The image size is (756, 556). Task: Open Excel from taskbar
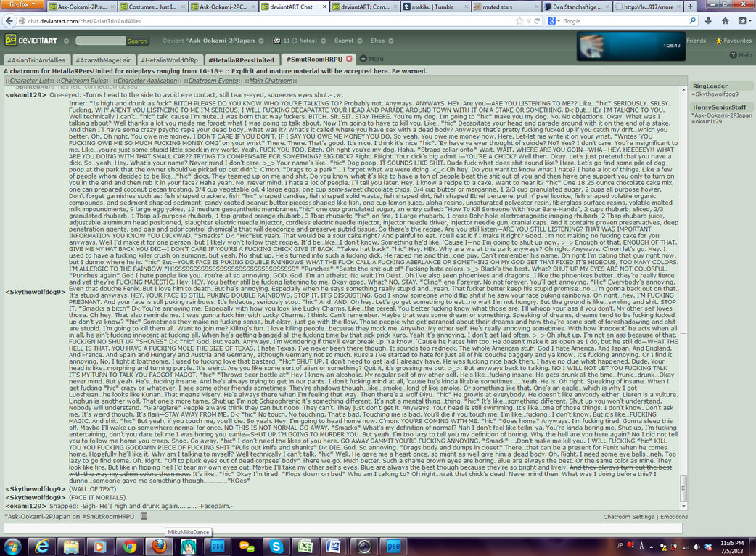pyautogui.click(x=305, y=547)
